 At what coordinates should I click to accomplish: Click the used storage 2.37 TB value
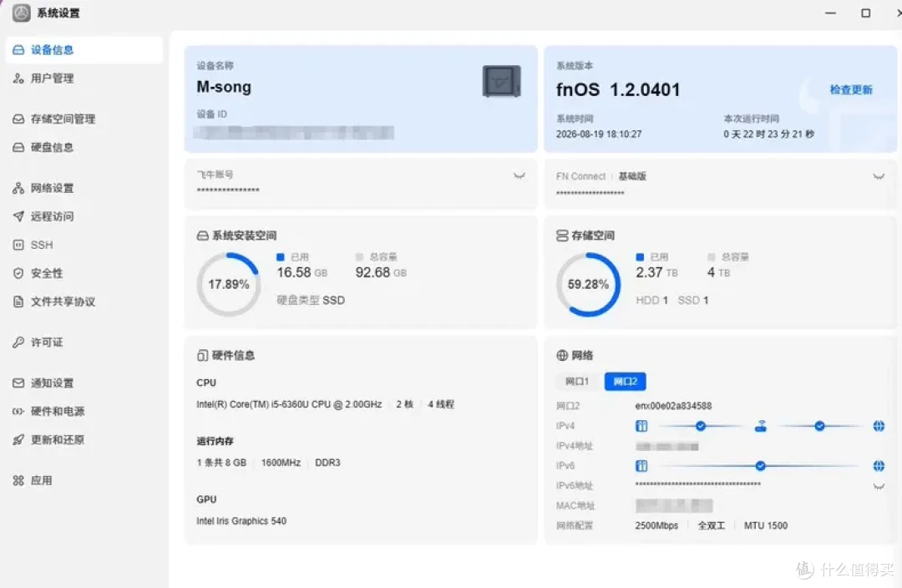[656, 273]
